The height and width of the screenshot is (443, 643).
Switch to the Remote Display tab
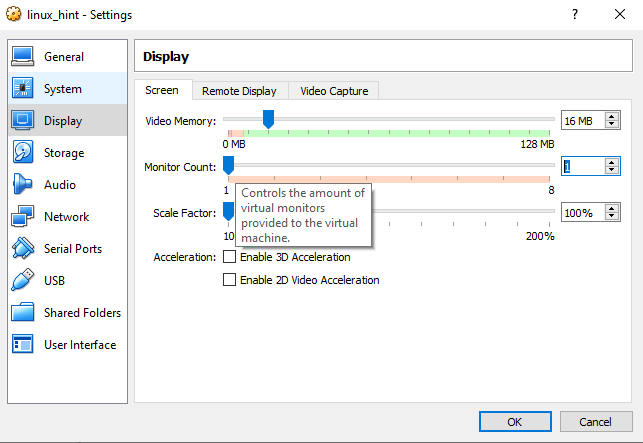coord(239,91)
